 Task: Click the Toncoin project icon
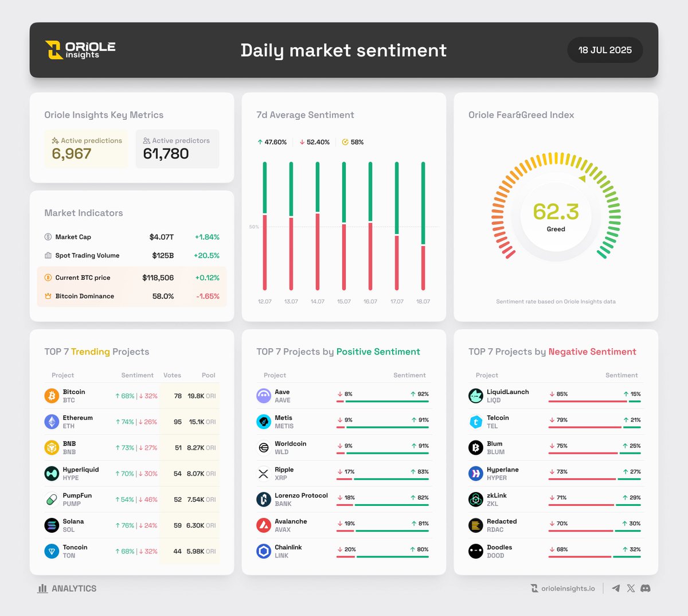(x=52, y=551)
